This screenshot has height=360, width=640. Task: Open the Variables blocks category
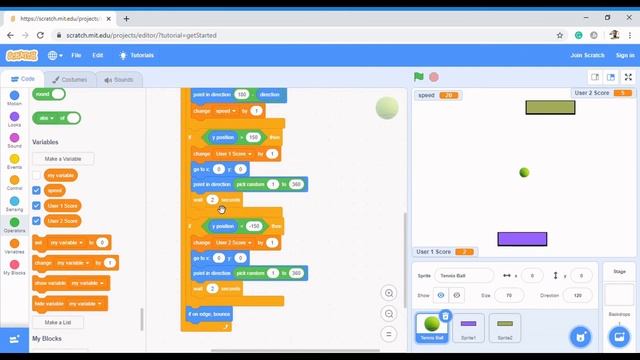(x=14, y=247)
